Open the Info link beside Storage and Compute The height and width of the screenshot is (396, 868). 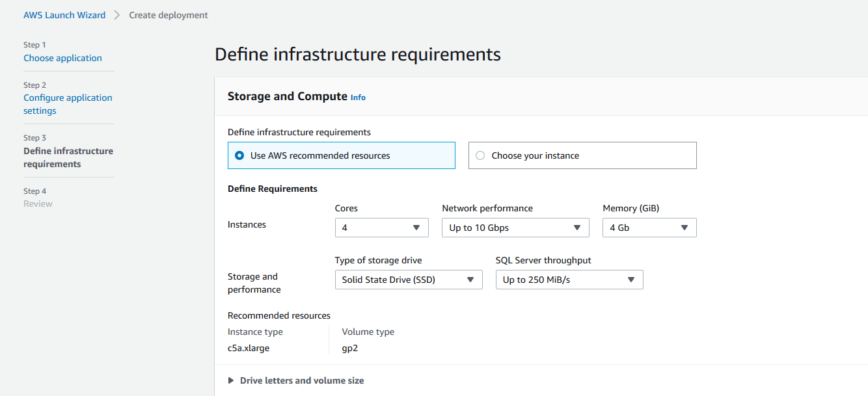(358, 98)
